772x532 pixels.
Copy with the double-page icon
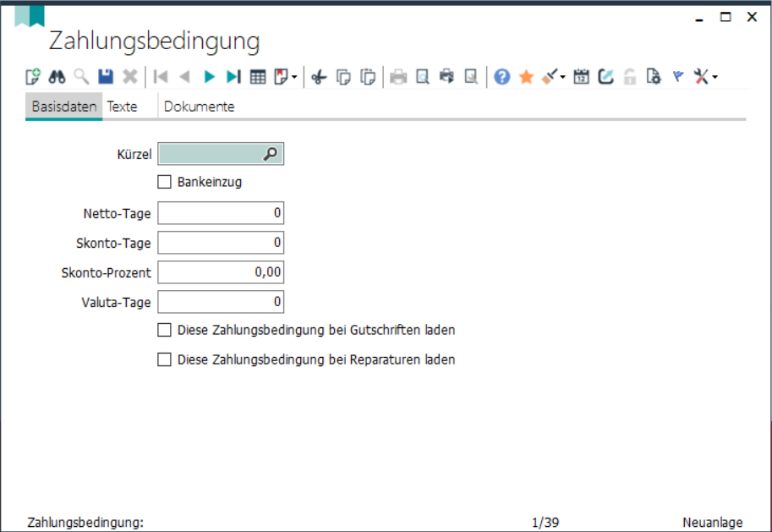coord(343,77)
